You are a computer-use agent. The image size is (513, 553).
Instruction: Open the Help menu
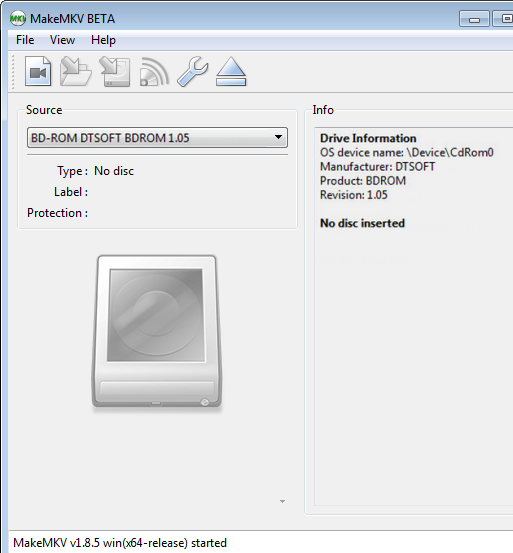pyautogui.click(x=103, y=40)
